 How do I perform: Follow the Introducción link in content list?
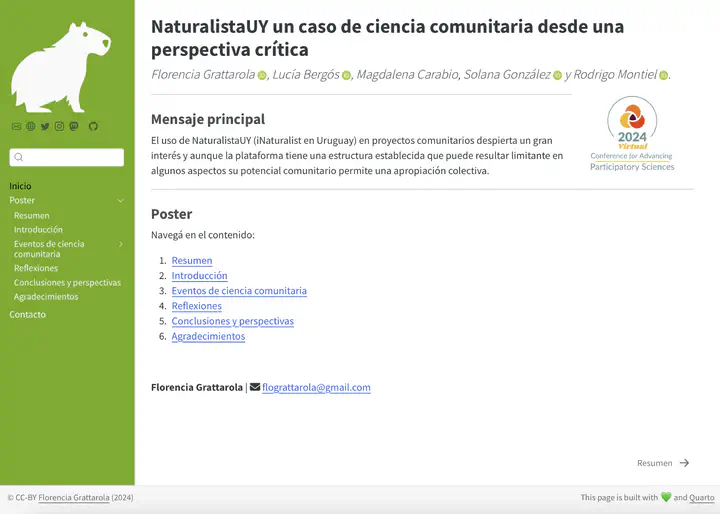[199, 276]
